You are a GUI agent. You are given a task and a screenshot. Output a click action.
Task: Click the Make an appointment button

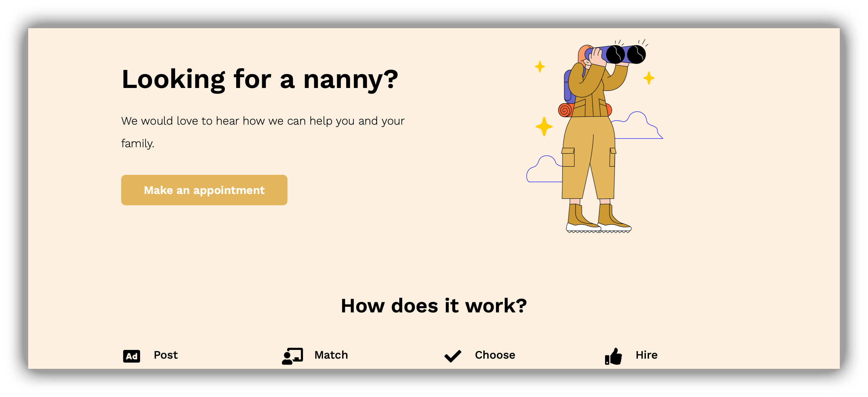(204, 191)
